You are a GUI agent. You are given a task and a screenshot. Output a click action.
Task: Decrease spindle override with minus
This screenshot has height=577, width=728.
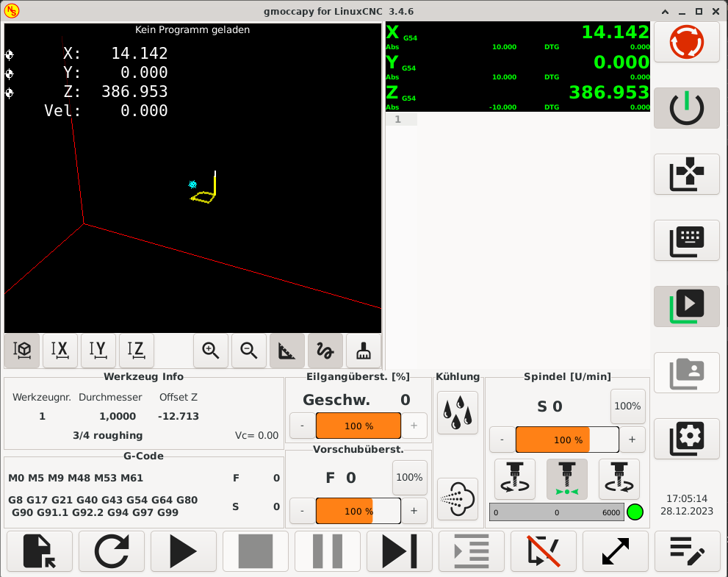(502, 440)
